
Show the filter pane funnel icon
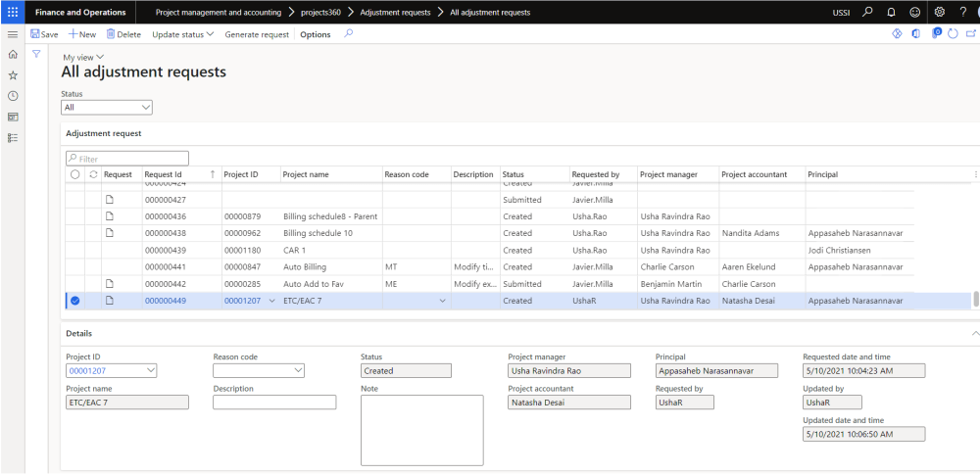click(36, 54)
